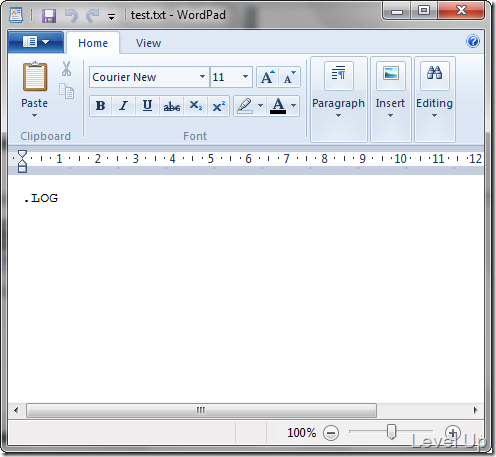The image size is (496, 457).
Task: Open the highlight color dropdown arrow
Action: tap(261, 106)
